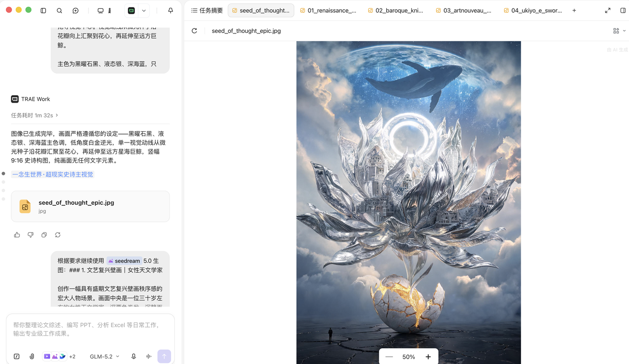Zoom out image with minus button

pos(389,357)
